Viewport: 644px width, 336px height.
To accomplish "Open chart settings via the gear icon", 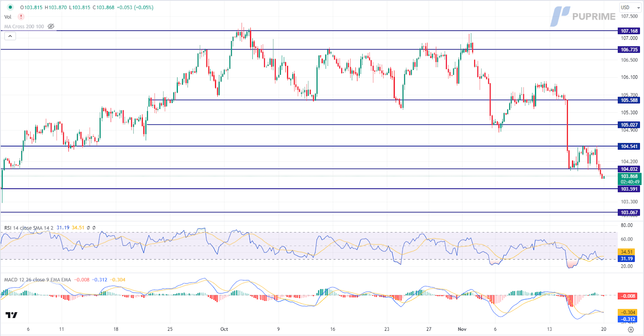I will click(x=631, y=330).
